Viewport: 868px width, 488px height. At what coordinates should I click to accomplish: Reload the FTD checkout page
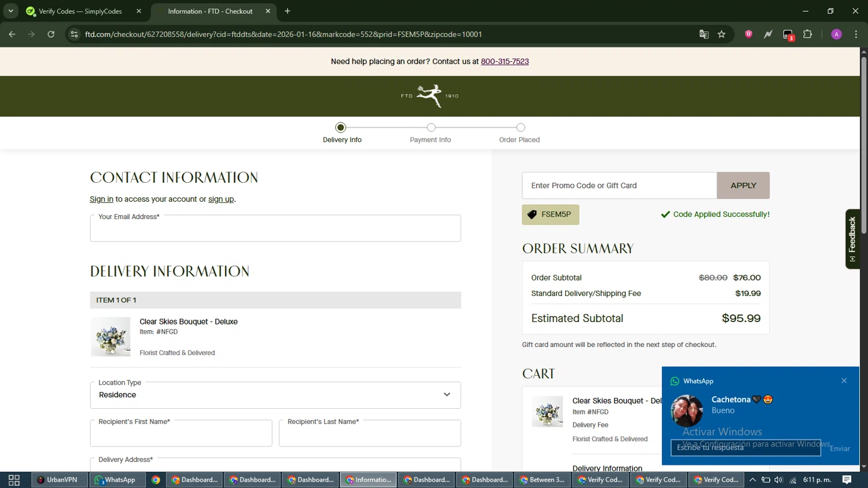[x=51, y=34]
